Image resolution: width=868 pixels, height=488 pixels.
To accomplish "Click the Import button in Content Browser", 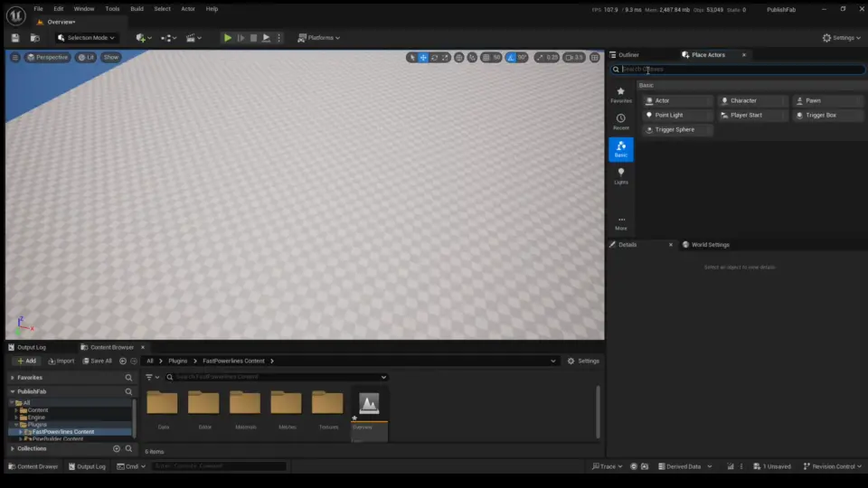I will 61,361.
